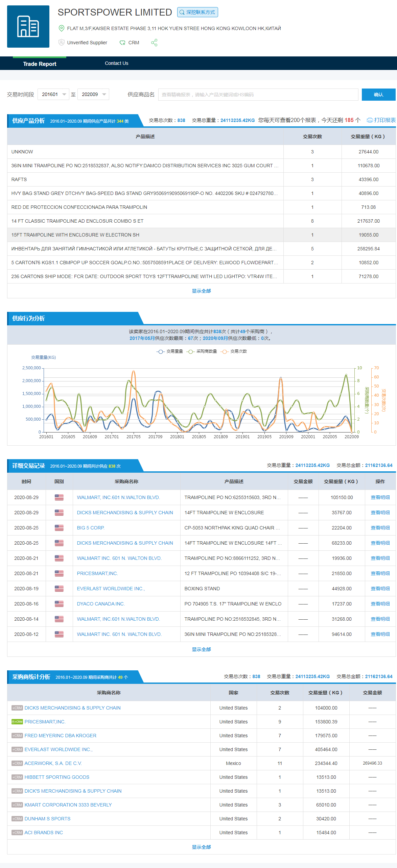Click the US flag in DYACO CANADA row
397x868 pixels.
[59, 604]
